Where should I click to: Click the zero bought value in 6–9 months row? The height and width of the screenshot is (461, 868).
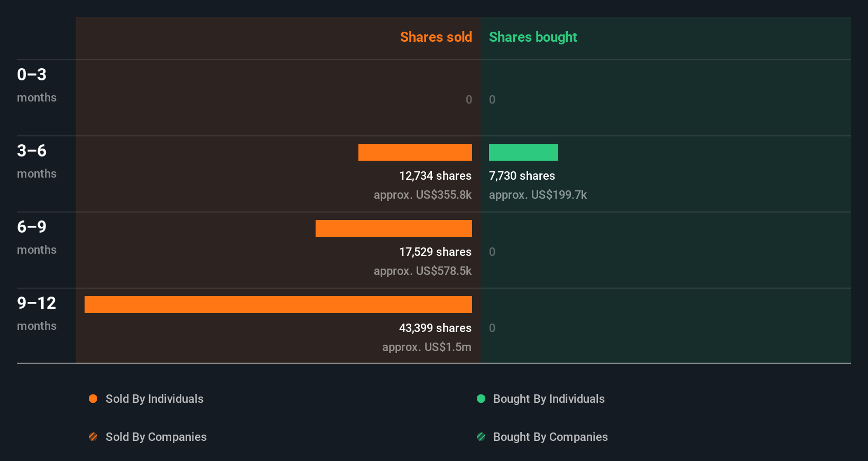click(x=492, y=252)
